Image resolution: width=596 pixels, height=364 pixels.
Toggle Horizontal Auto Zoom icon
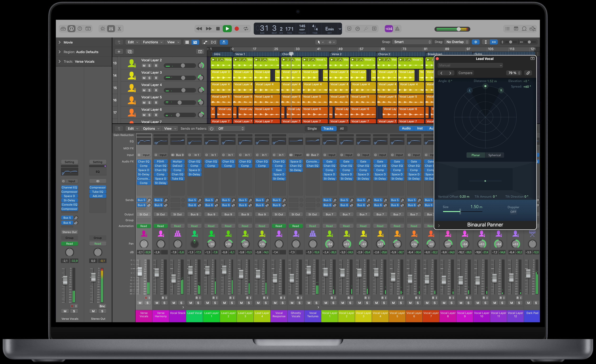494,42
